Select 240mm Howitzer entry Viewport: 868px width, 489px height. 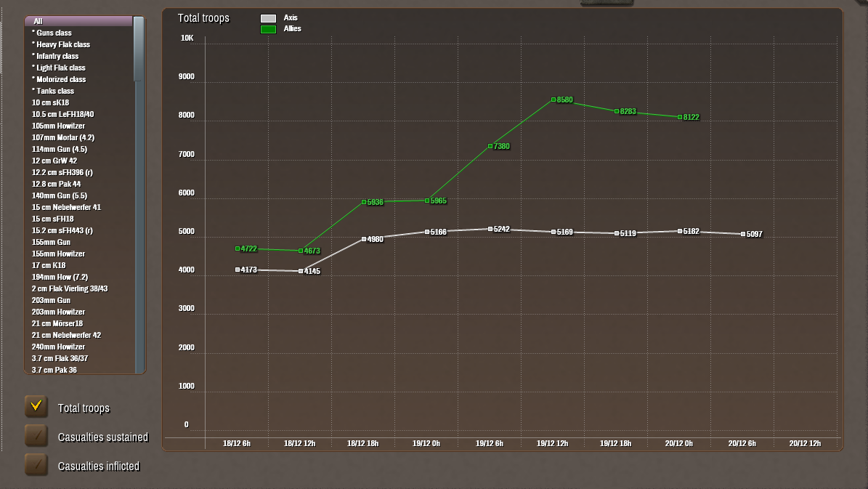coord(78,347)
